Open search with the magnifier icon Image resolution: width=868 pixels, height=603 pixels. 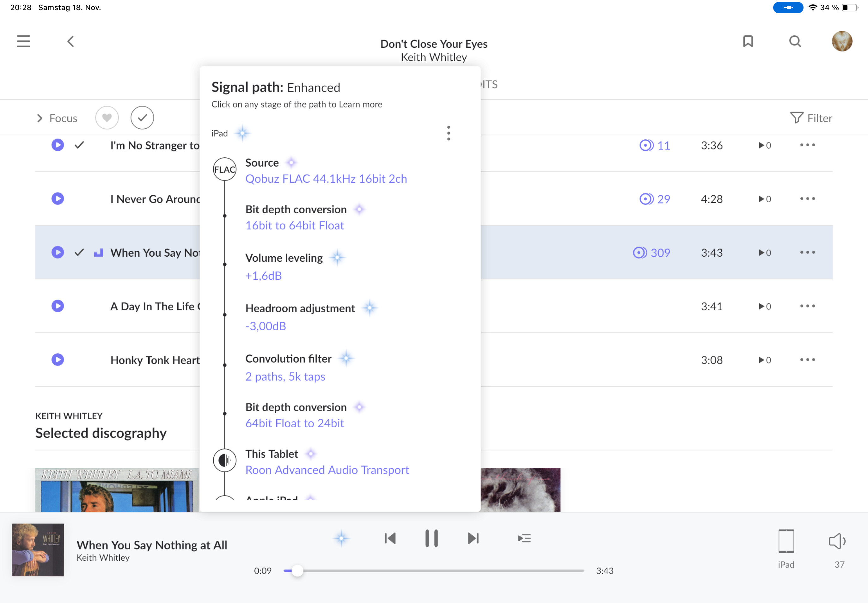point(795,41)
